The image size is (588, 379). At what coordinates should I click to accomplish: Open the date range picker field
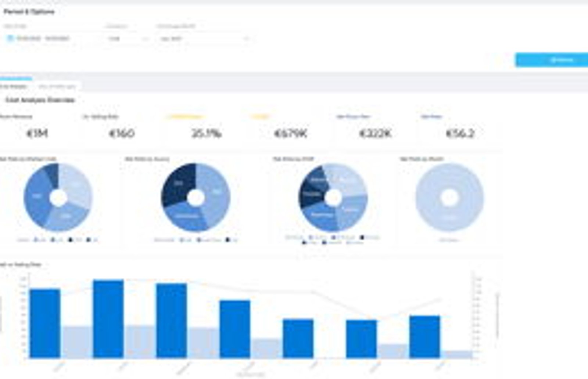tap(51, 39)
